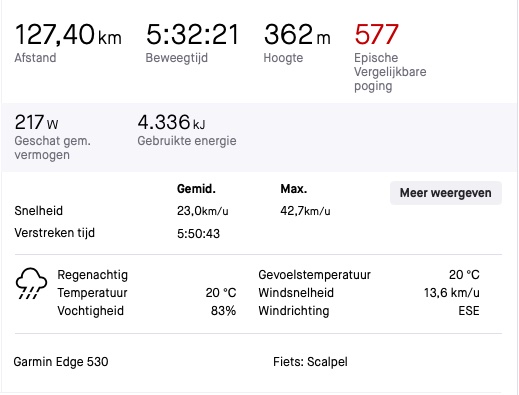Select the Max. column header
The height and width of the screenshot is (395, 519).
click(x=294, y=189)
